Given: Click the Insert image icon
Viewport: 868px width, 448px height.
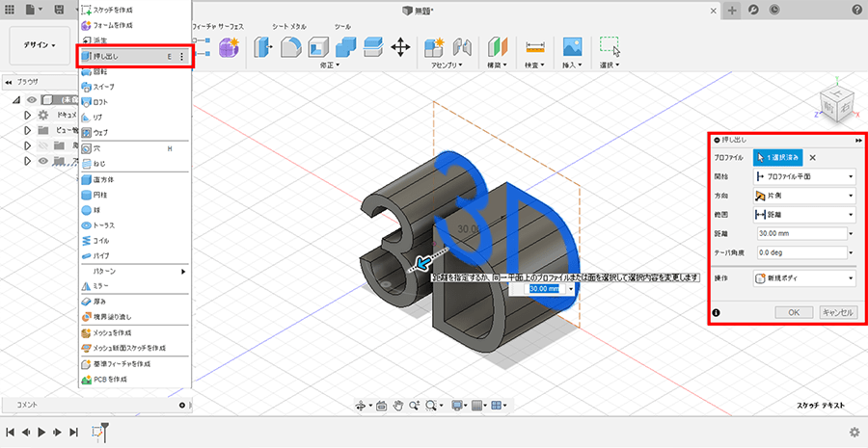Looking at the screenshot, I should 572,47.
